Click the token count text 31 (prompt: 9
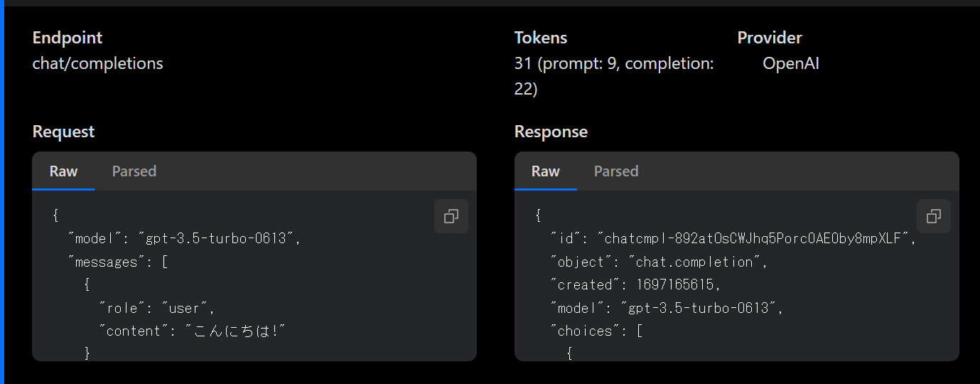The height and width of the screenshot is (384, 980). 568,63
